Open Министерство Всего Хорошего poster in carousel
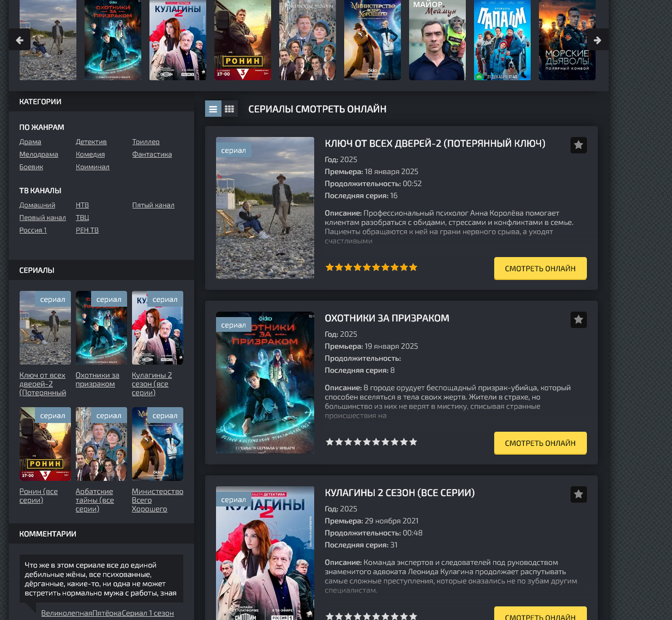This screenshot has width=672, height=620. [372, 40]
